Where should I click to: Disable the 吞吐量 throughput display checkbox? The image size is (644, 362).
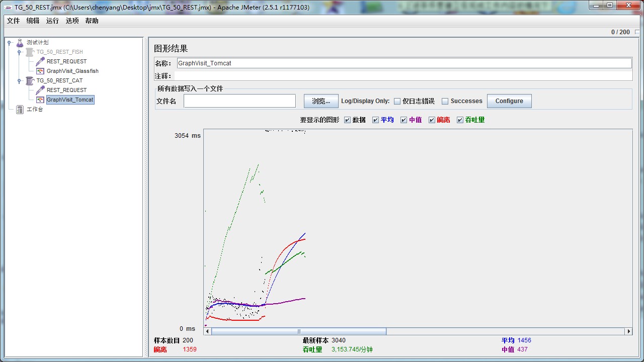pyautogui.click(x=459, y=120)
